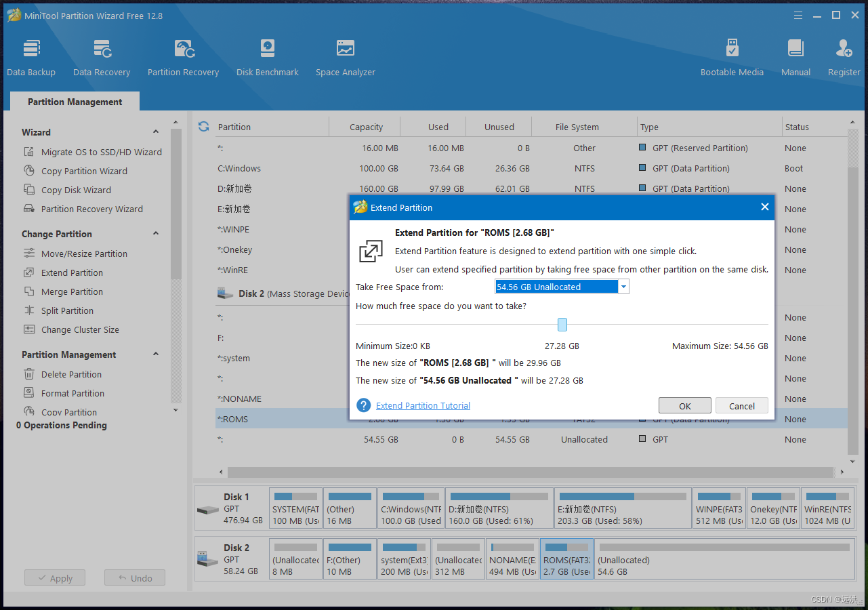The image size is (868, 610).
Task: Click the help question mark icon in dialog
Action: pyautogui.click(x=364, y=405)
